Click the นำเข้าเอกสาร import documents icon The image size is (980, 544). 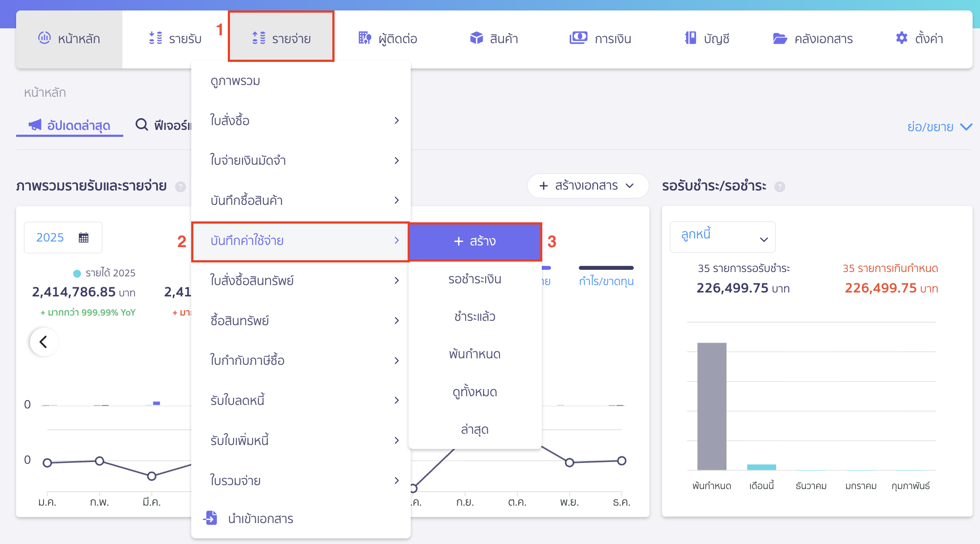tap(211, 518)
